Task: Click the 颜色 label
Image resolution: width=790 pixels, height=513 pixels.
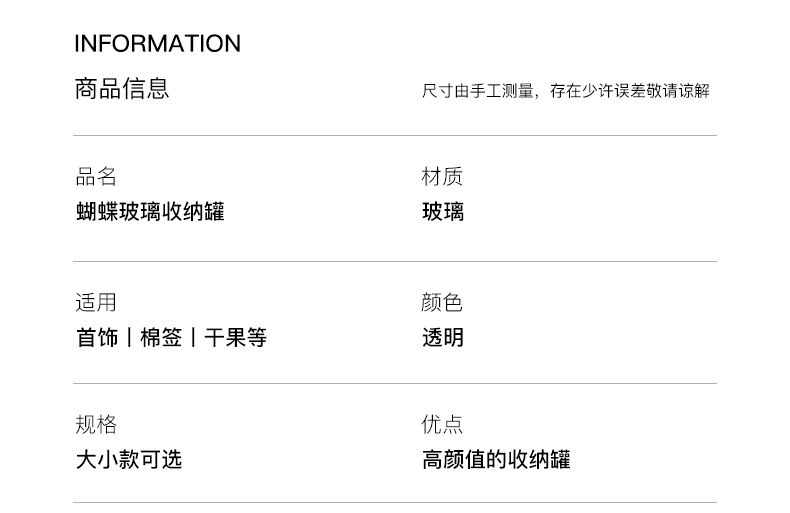Action: tap(442, 303)
